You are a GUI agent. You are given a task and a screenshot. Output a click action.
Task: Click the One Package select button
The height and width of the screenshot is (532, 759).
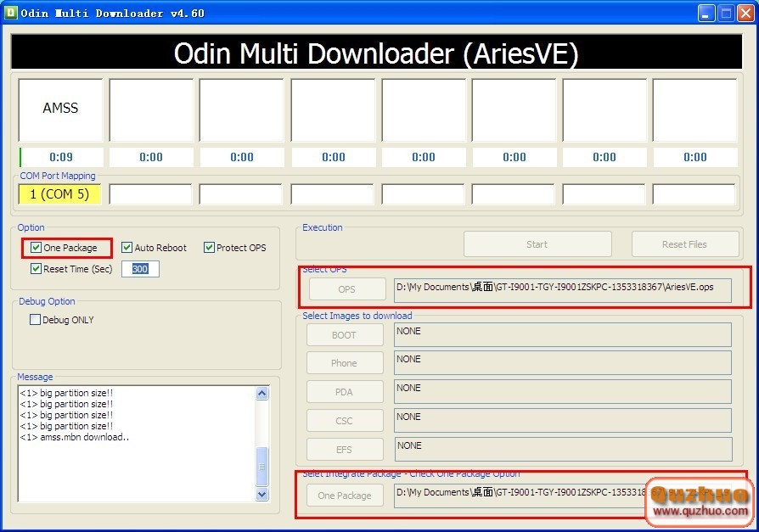345,496
